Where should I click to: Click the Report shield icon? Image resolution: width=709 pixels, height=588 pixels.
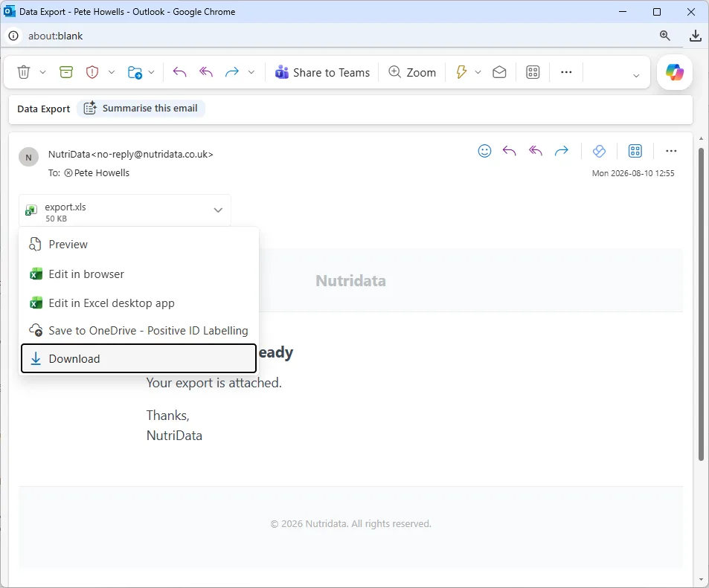[92, 72]
